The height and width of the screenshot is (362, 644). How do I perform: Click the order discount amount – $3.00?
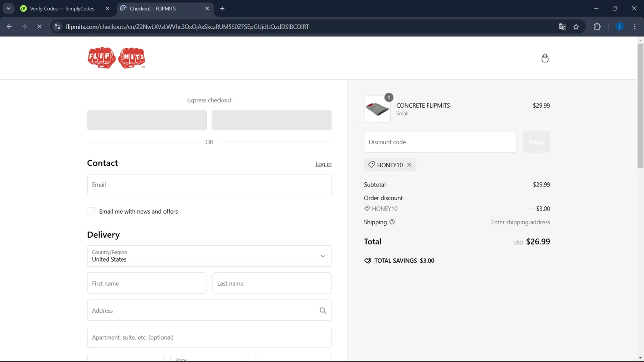(541, 209)
